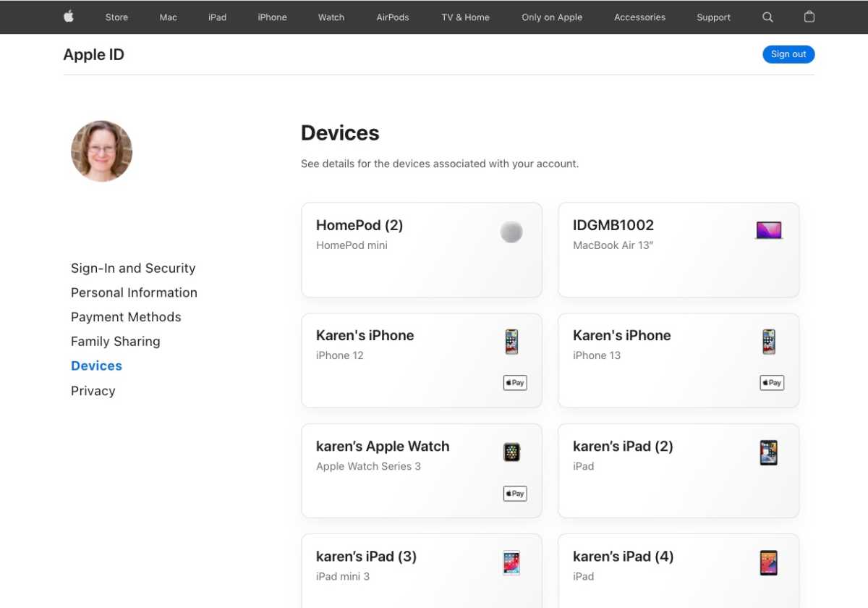Click the HomePod (2) card title
Screen dimensions: 868x608
(359, 225)
